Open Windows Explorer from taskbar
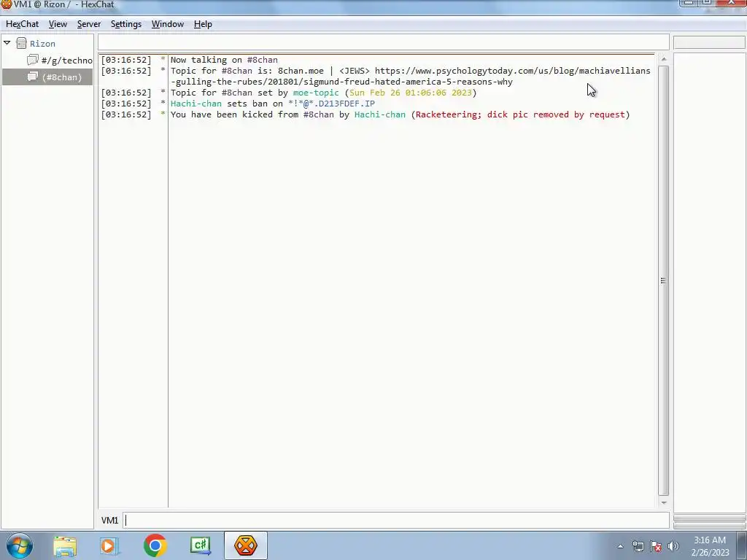The image size is (747, 560). point(65,545)
